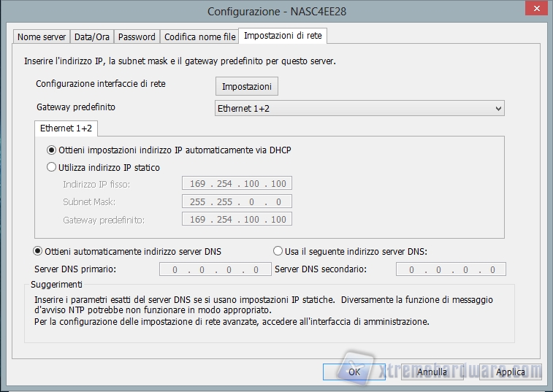Select Ottieni automaticamente indirizzo server DNS
Image resolution: width=553 pixels, height=392 pixels.
point(39,251)
